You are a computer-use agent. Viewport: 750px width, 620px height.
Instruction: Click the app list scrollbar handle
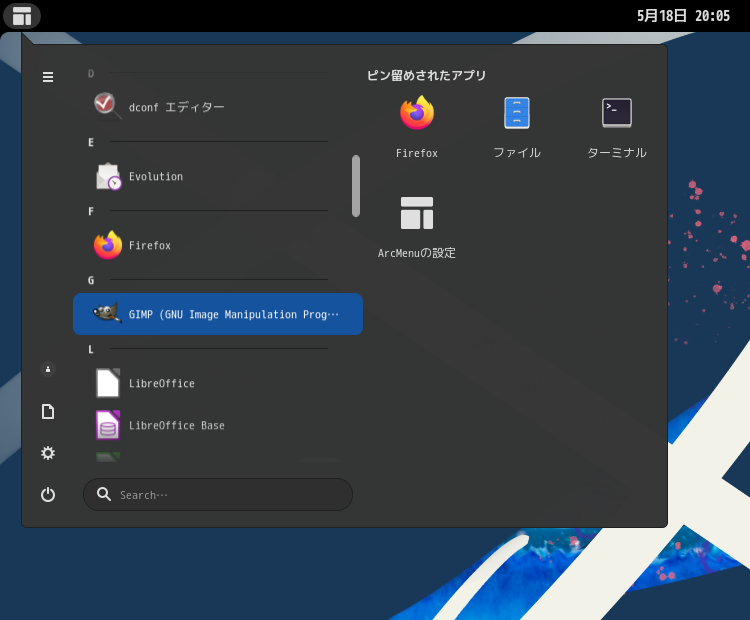click(355, 186)
